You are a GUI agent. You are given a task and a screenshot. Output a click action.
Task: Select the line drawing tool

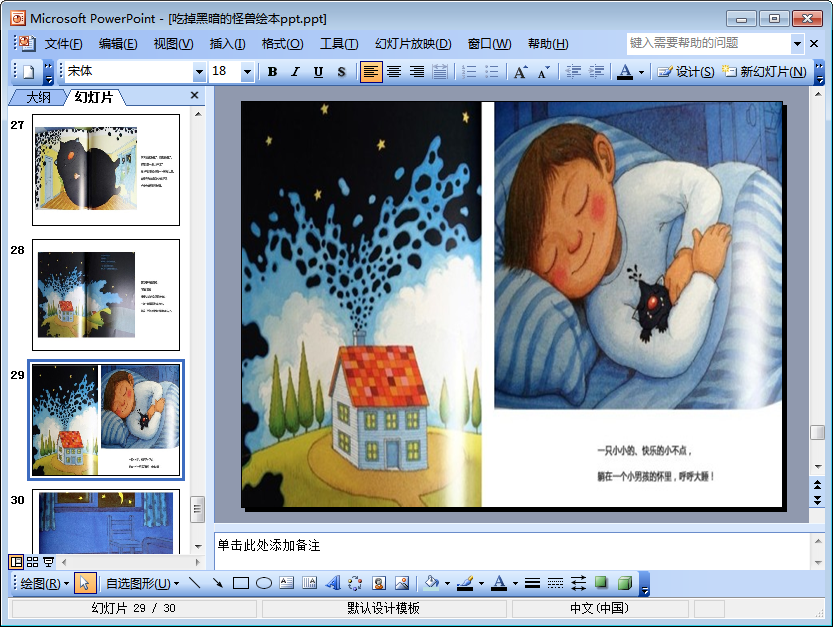(194, 583)
